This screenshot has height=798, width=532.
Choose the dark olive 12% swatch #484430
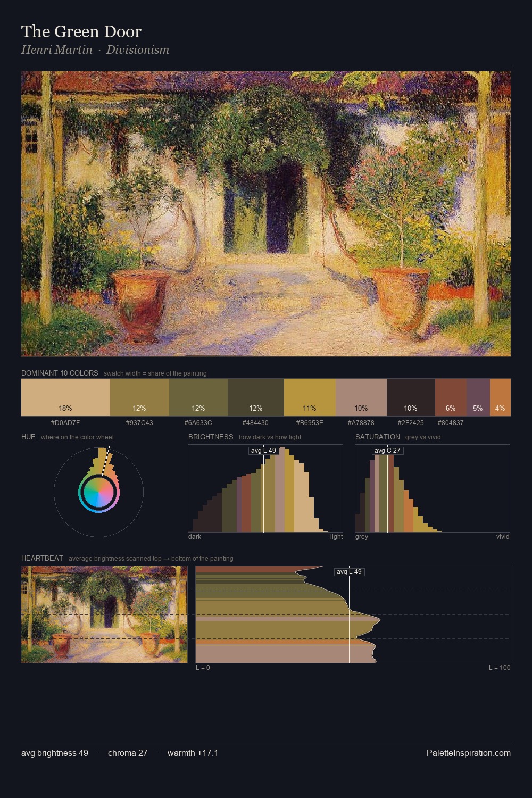click(x=256, y=397)
